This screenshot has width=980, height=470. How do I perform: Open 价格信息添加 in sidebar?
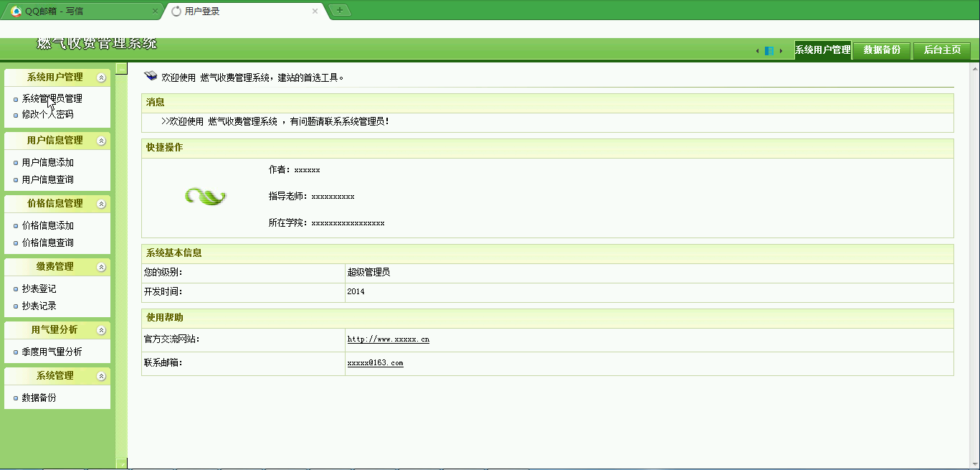(47, 226)
